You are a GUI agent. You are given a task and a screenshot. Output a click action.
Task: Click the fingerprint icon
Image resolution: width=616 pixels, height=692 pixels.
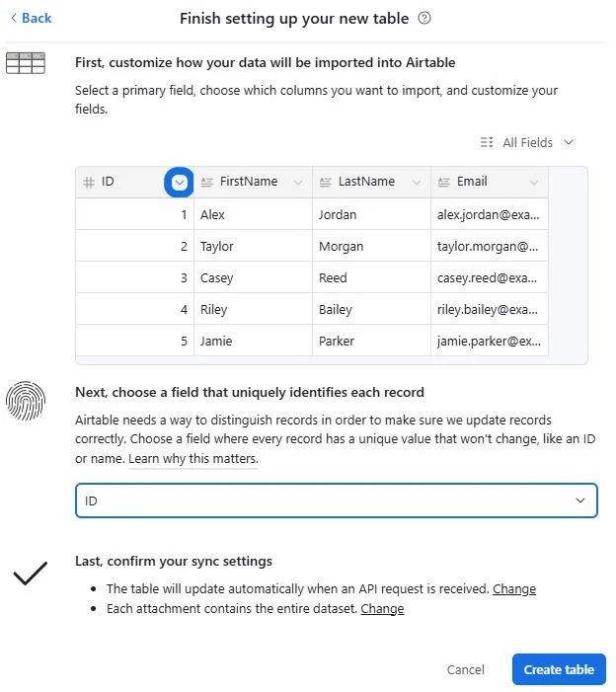(26, 400)
